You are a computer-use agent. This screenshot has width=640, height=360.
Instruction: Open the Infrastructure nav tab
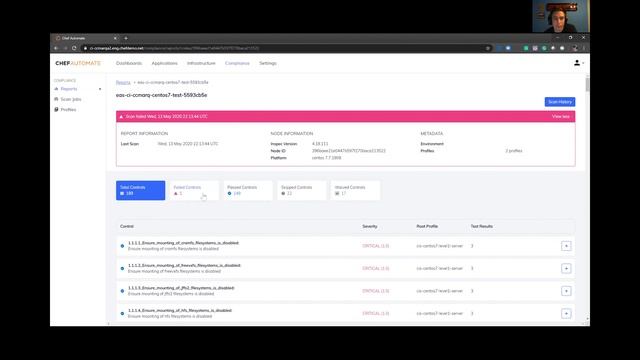(201, 63)
